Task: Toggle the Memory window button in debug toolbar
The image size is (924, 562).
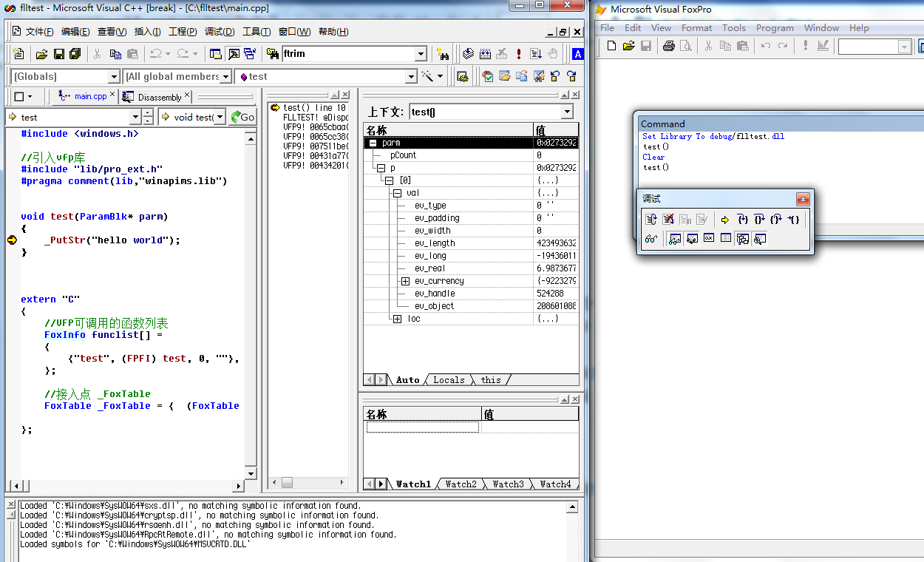Action: pyautogui.click(x=726, y=238)
